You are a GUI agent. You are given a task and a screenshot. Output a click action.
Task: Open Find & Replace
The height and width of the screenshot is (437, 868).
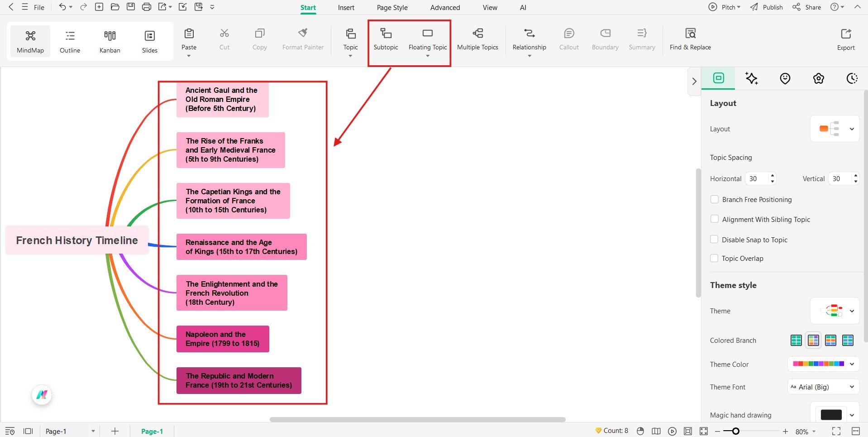tap(690, 40)
